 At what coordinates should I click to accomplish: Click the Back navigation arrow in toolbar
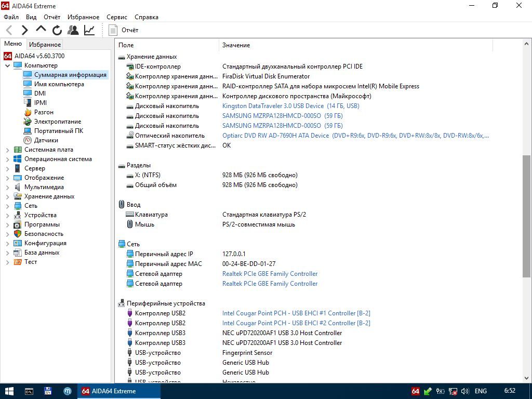(9, 30)
